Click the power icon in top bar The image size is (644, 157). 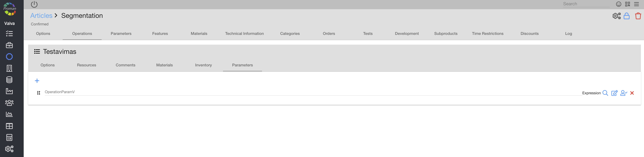[x=34, y=4]
